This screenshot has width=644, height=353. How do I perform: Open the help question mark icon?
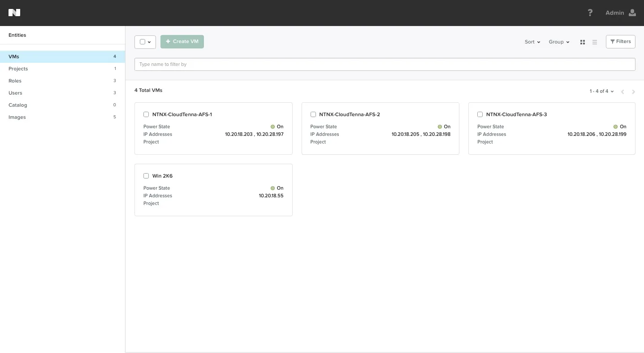coord(590,13)
